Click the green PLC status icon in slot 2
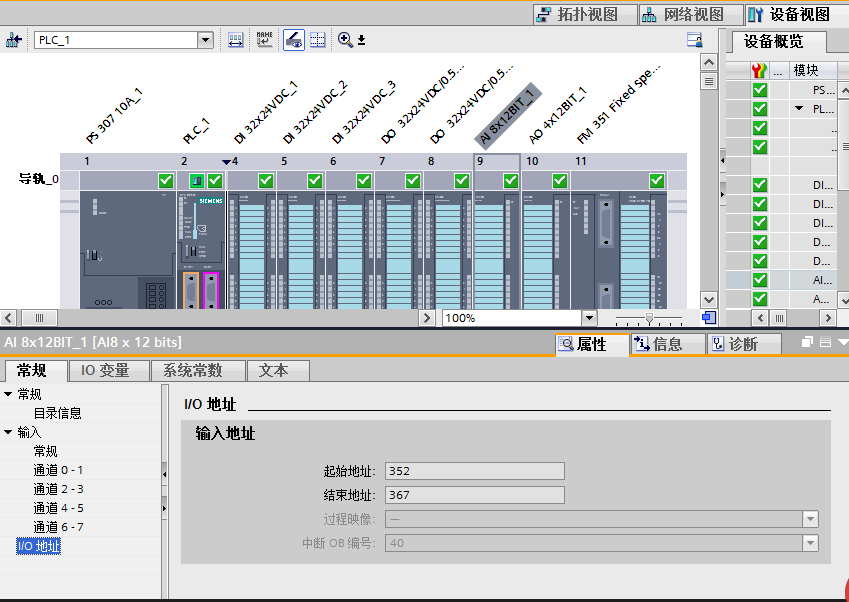This screenshot has width=849, height=602. tap(197, 180)
